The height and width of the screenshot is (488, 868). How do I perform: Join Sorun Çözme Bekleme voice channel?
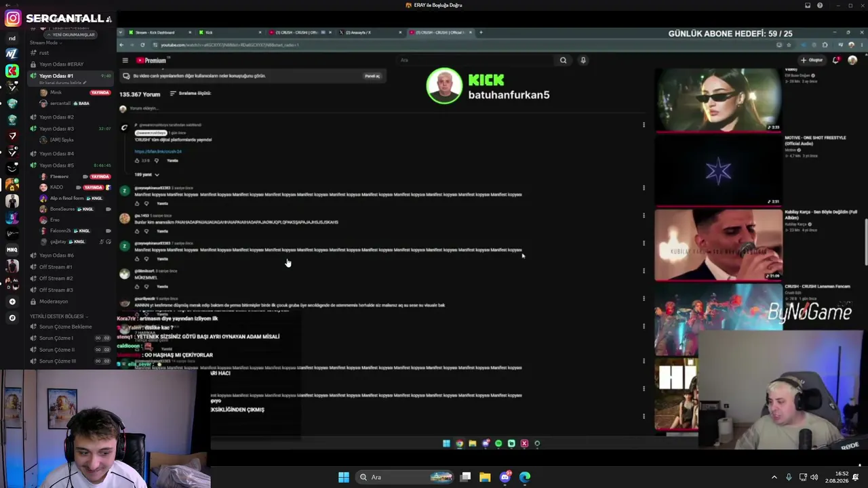coord(65,327)
